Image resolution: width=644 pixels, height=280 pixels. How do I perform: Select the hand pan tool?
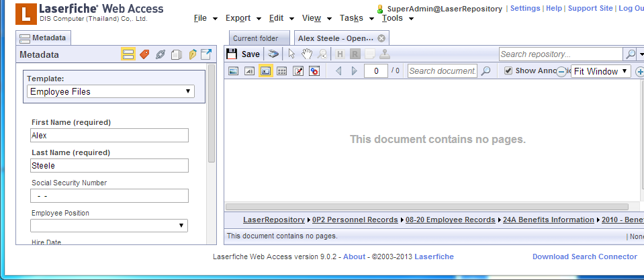307,54
